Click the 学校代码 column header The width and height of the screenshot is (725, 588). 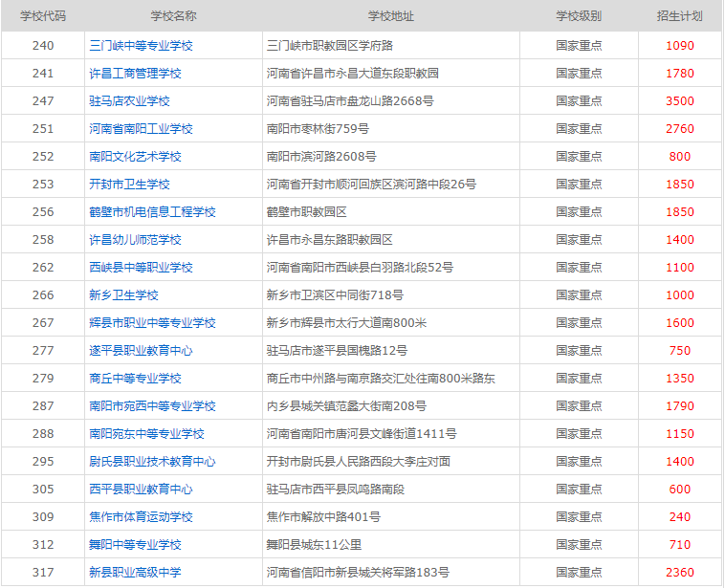pyautogui.click(x=43, y=17)
